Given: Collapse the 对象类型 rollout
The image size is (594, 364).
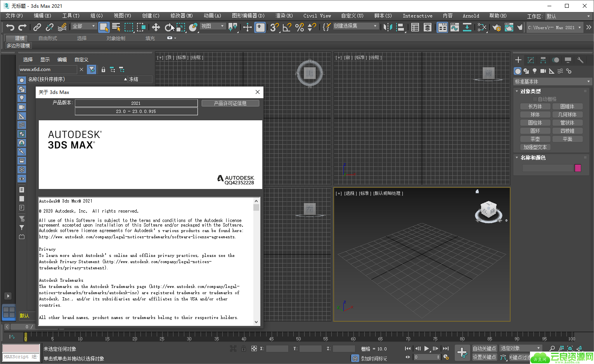Looking at the screenshot, I should click(x=530, y=91).
